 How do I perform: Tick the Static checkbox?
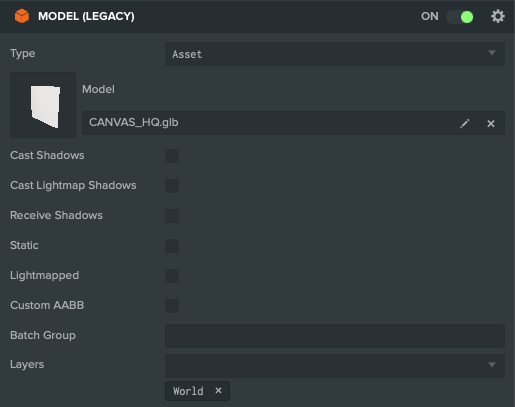[172, 246]
